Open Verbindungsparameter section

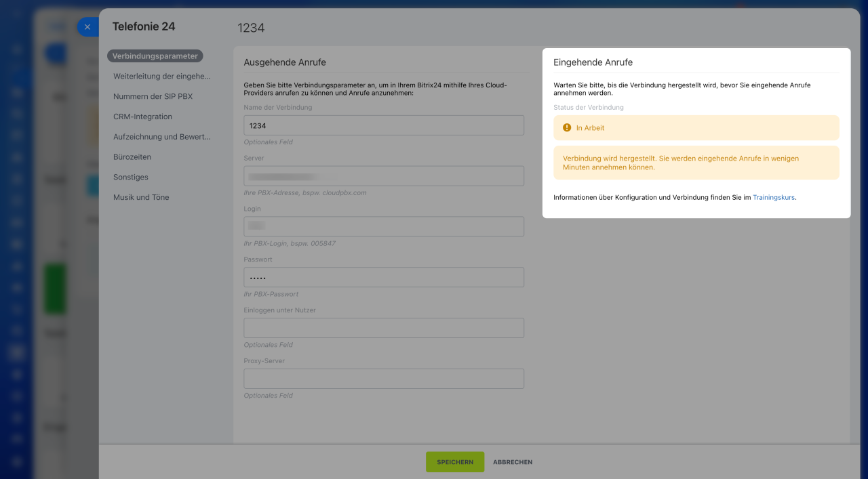[x=155, y=56]
